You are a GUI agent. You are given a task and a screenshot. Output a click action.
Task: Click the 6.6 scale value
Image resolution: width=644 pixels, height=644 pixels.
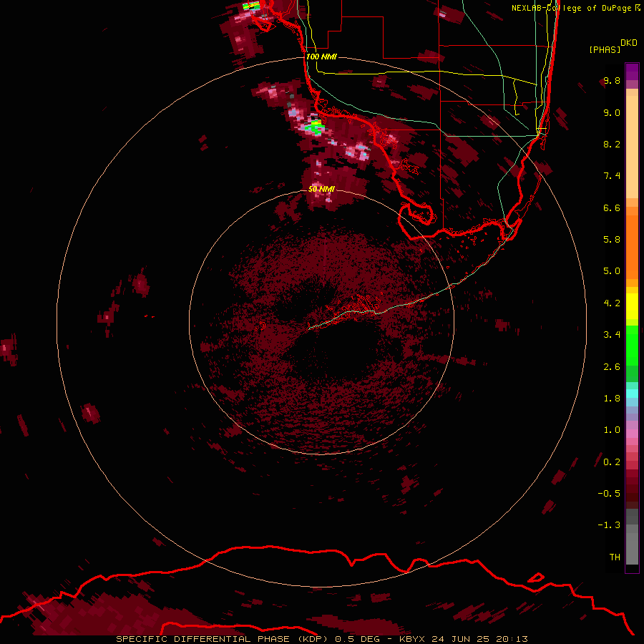pyautogui.click(x=612, y=208)
